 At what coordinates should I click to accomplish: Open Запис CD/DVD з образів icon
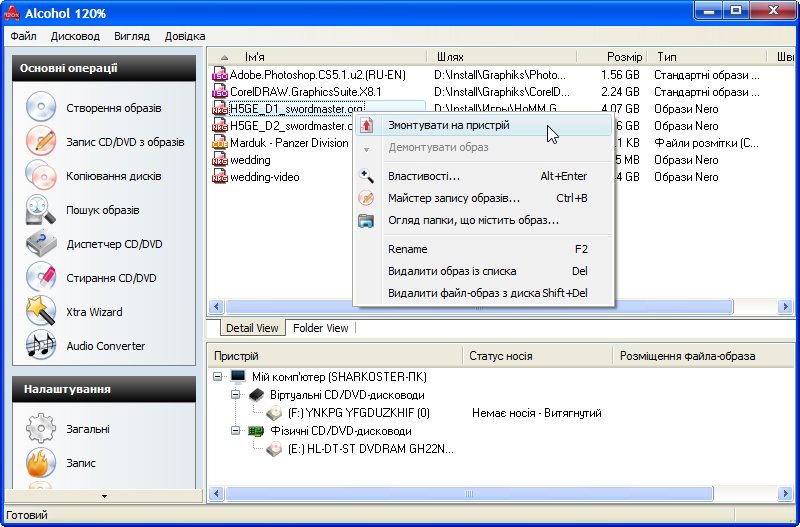(41, 141)
